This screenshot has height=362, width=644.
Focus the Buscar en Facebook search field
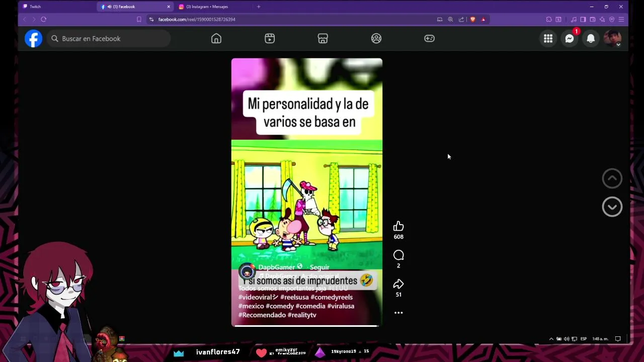click(x=109, y=39)
